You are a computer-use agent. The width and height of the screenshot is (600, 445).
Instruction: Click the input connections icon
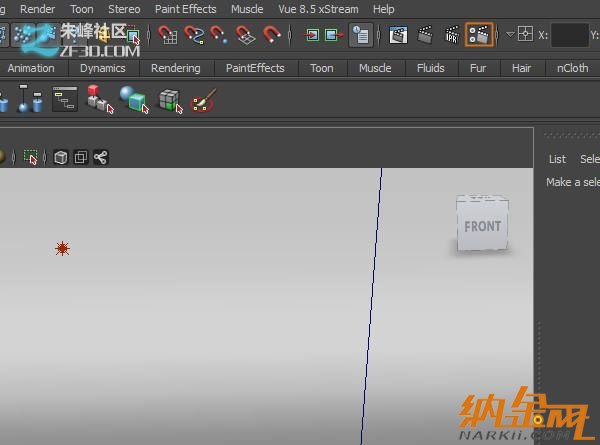(x=312, y=35)
